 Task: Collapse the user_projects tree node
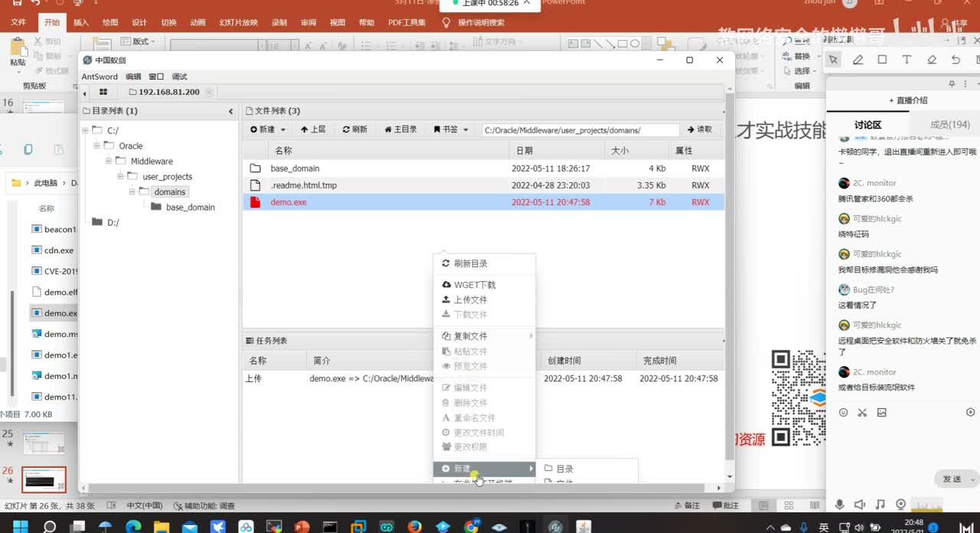[120, 175]
